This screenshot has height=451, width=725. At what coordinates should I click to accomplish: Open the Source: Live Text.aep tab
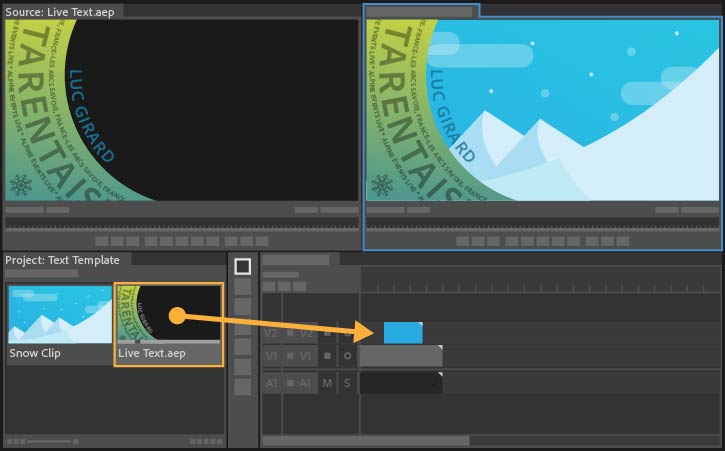coord(60,12)
